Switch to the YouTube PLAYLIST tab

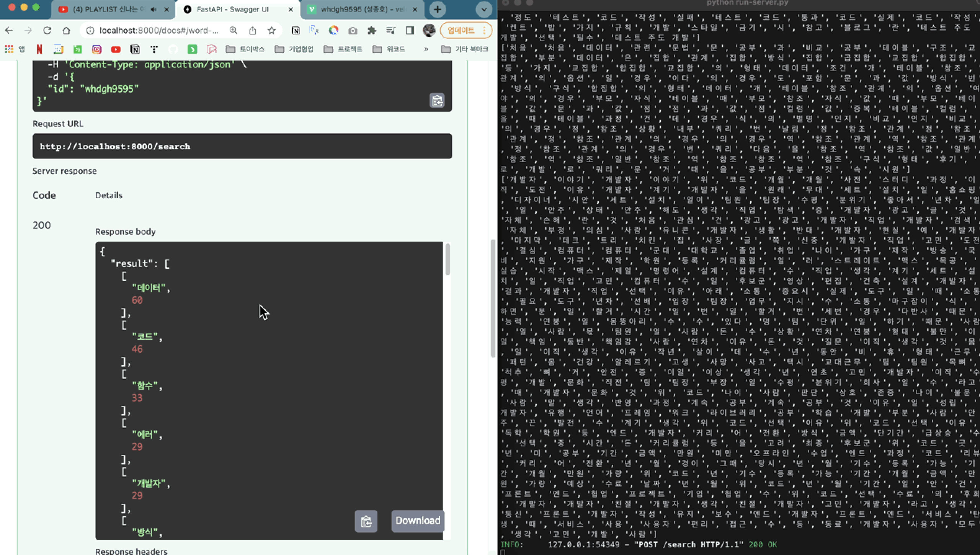click(105, 10)
